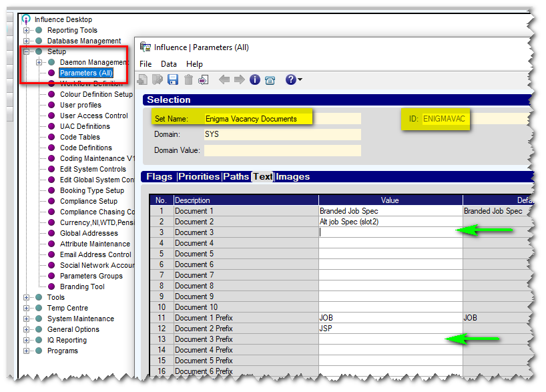Viewport: 546px width, 392px height.
Task: Click the grey trash bin delete icon
Action: pos(188,79)
